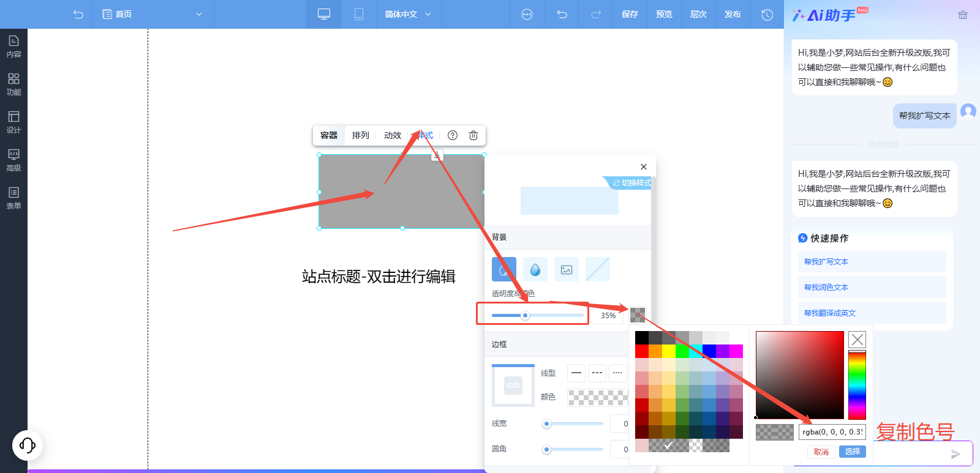Select the gray container on canvas

[x=402, y=192]
